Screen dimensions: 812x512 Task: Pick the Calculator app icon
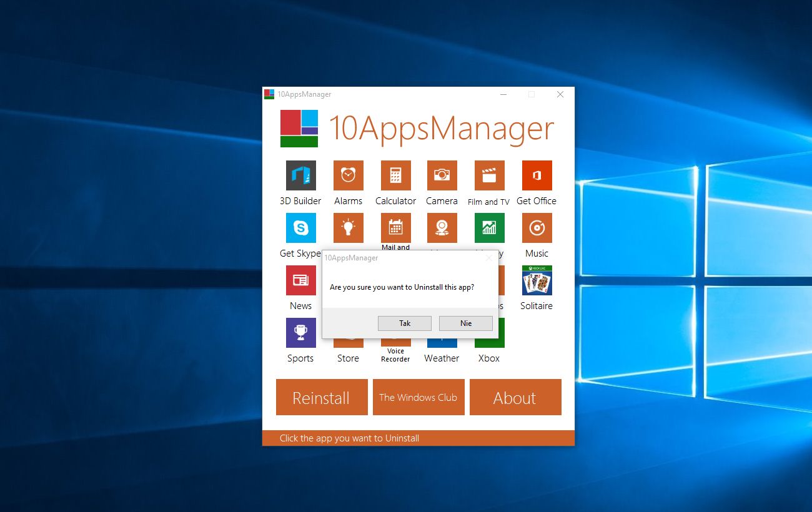(x=395, y=175)
